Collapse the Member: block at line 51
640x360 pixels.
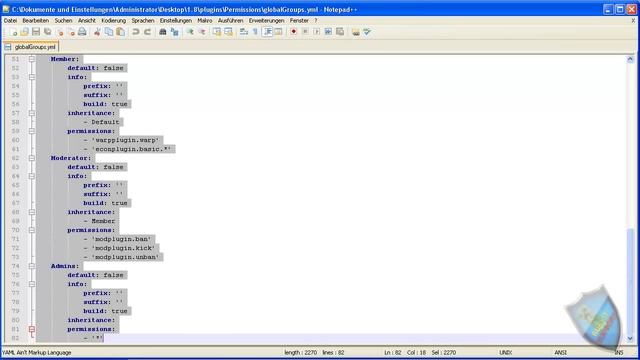pyautogui.click(x=32, y=59)
